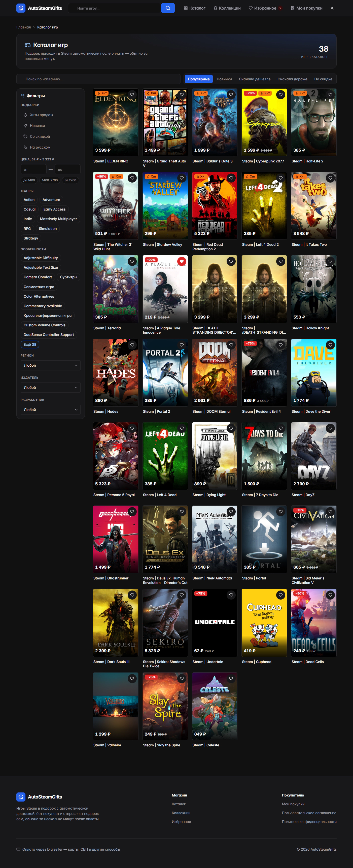Image resolution: width=353 pixels, height=868 pixels.
Task: Favorite Grand Theft Auto V with its heart icon
Action: coord(182,95)
